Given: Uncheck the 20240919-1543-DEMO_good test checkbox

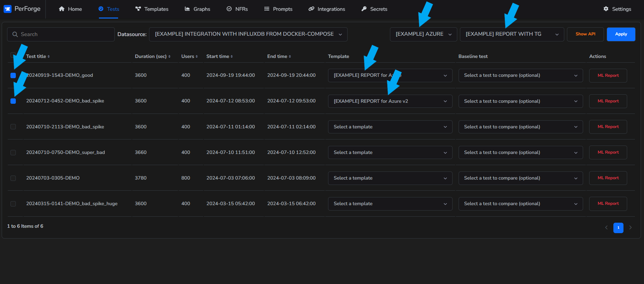Looking at the screenshot, I should click(x=13, y=75).
